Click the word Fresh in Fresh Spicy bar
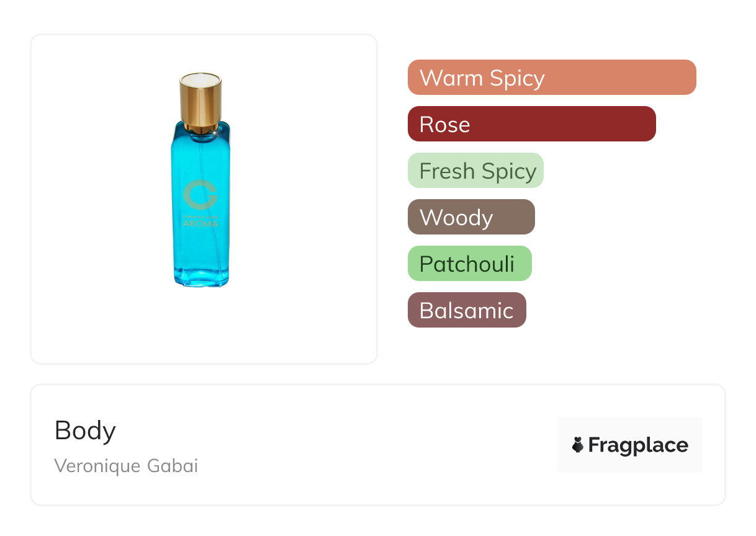This screenshot has width=756, height=536. coord(444,171)
